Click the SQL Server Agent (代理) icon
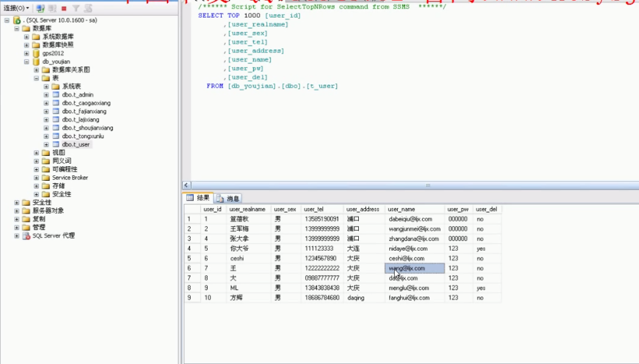639x364 pixels. click(x=26, y=236)
